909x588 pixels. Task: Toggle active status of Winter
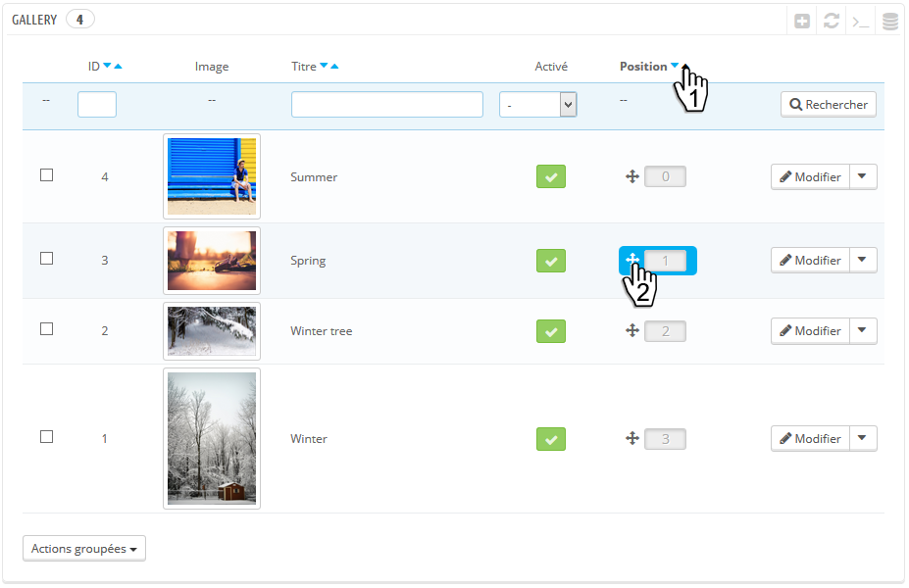pyautogui.click(x=551, y=439)
